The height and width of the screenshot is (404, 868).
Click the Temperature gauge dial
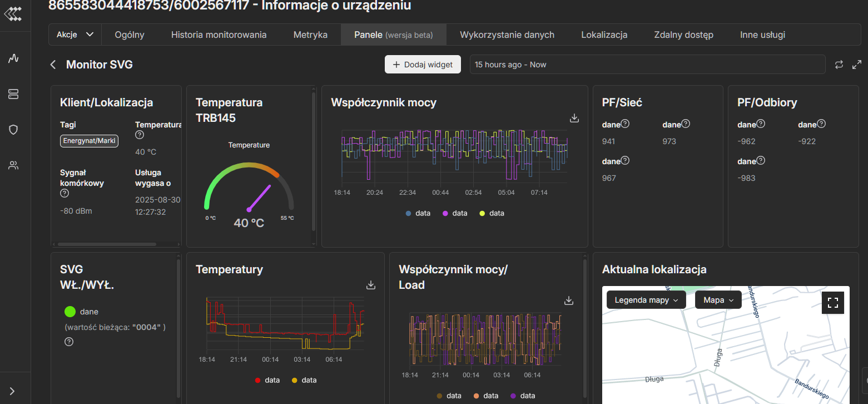click(x=249, y=188)
